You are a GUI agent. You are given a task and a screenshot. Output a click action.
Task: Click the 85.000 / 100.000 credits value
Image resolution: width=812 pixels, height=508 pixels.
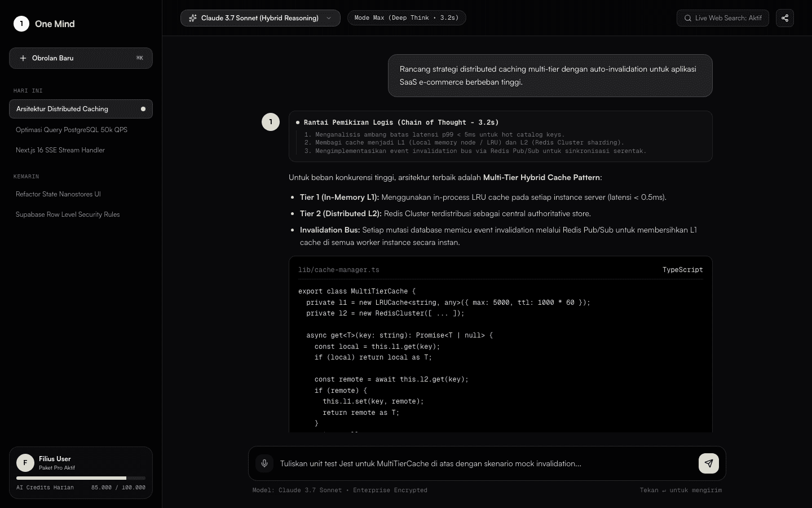click(x=118, y=488)
